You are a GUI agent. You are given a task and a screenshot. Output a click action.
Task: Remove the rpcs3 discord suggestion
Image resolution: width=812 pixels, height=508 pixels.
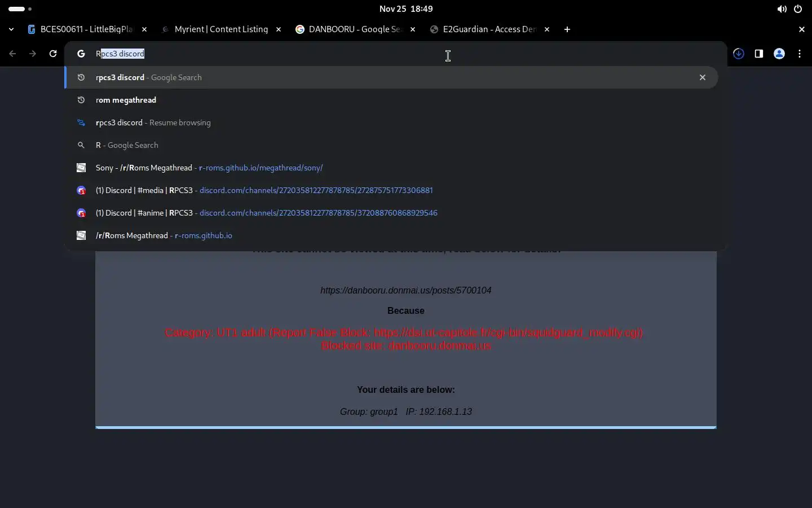(x=703, y=77)
